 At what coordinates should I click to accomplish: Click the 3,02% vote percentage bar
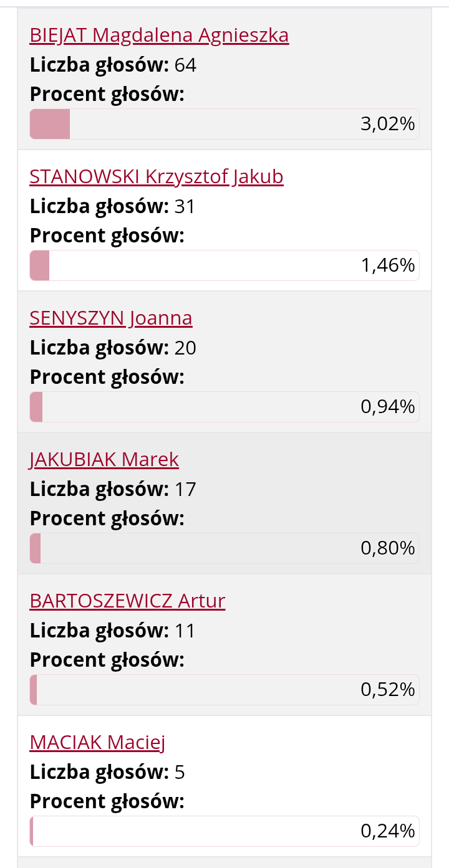click(x=224, y=124)
